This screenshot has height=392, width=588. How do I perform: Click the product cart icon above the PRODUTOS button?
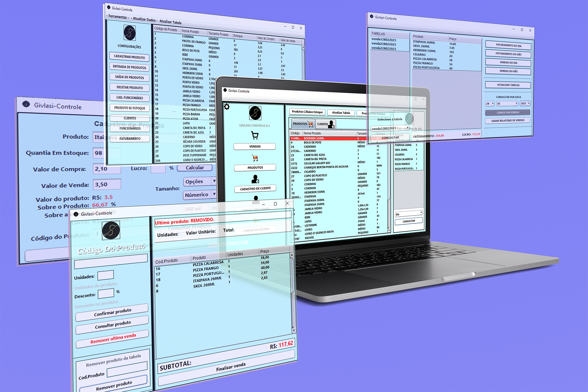255,158
